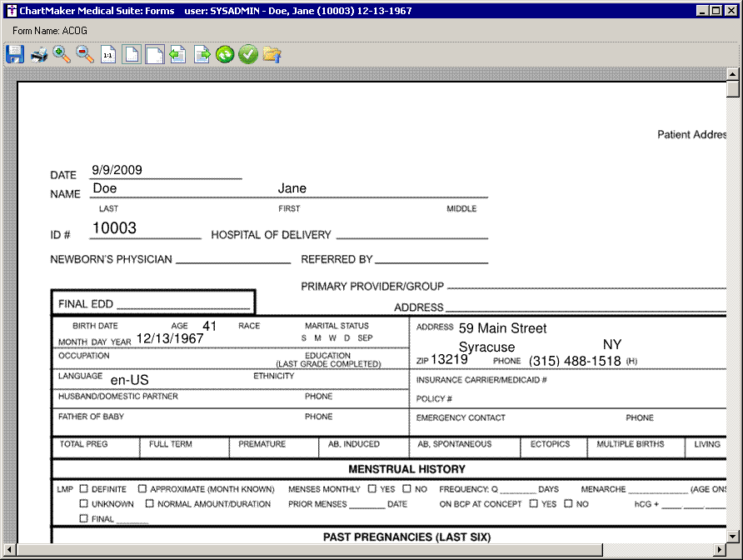Print the ACOG form

point(38,55)
